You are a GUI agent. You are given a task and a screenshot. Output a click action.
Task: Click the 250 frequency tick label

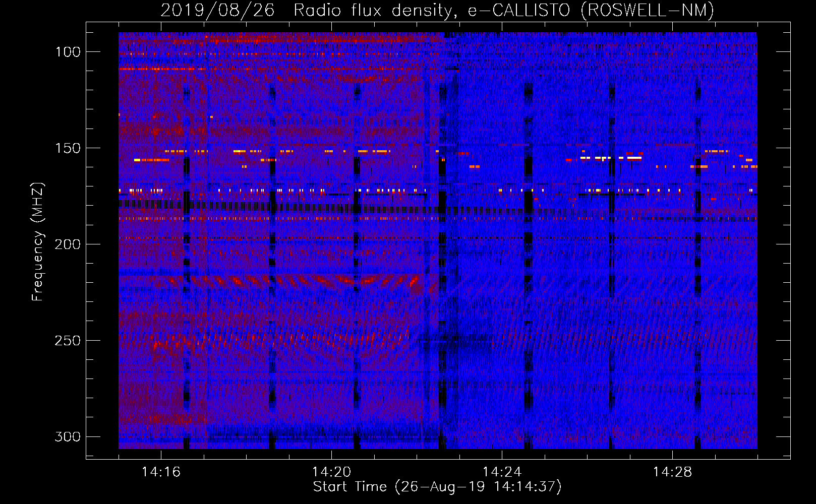pyautogui.click(x=68, y=341)
